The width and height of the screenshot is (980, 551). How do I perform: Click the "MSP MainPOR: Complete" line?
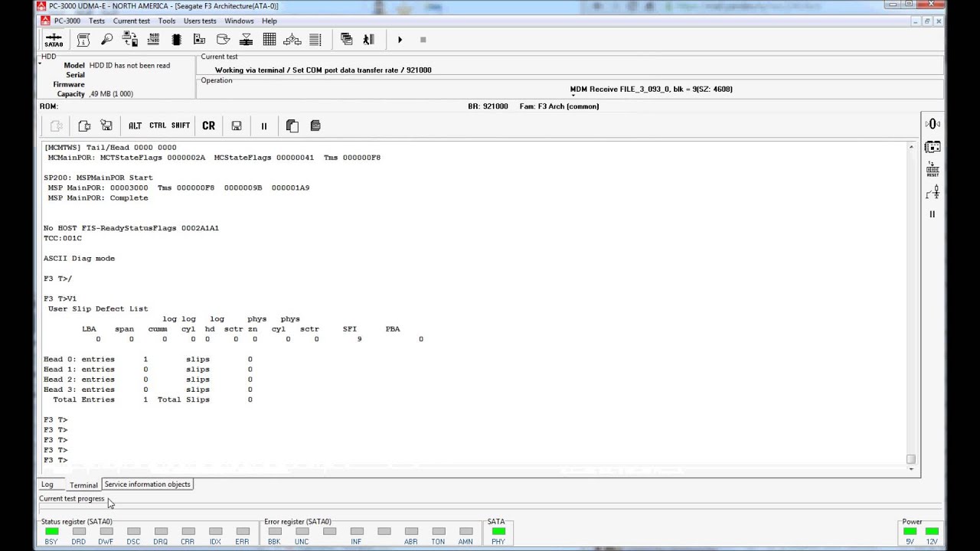pos(98,198)
